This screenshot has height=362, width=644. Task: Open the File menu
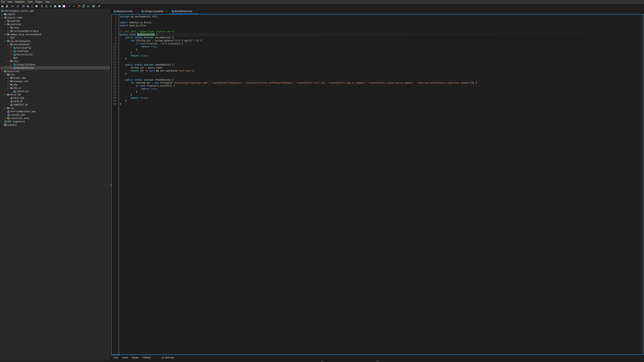3,2
